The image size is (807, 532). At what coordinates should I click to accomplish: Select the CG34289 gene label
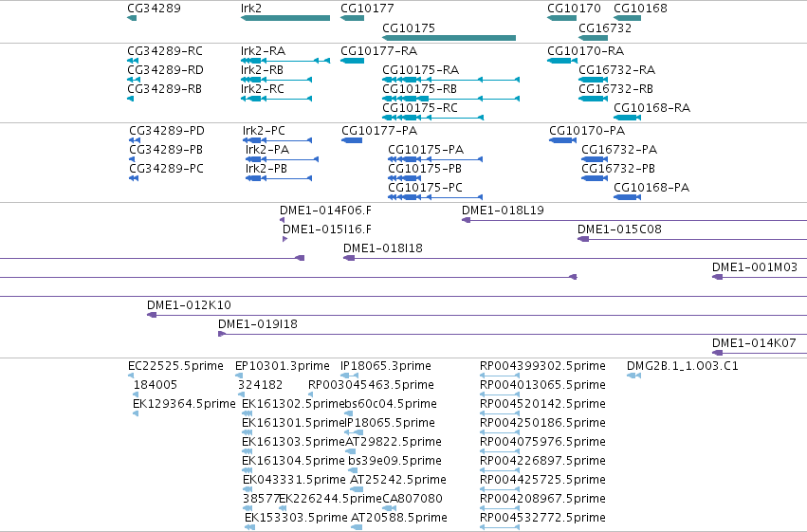154,9
